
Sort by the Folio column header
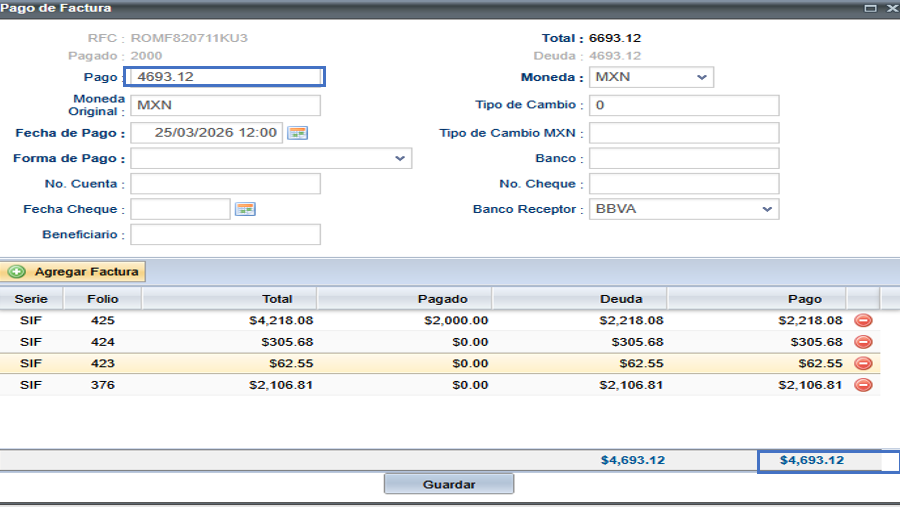point(102,298)
